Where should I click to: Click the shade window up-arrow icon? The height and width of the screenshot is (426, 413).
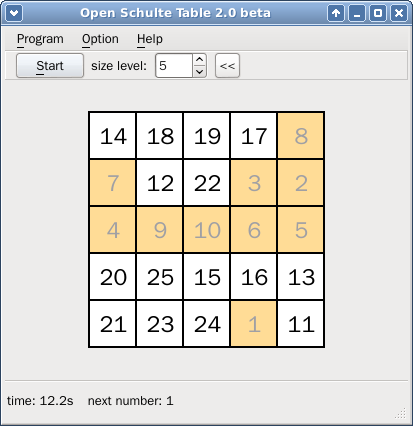(336, 13)
